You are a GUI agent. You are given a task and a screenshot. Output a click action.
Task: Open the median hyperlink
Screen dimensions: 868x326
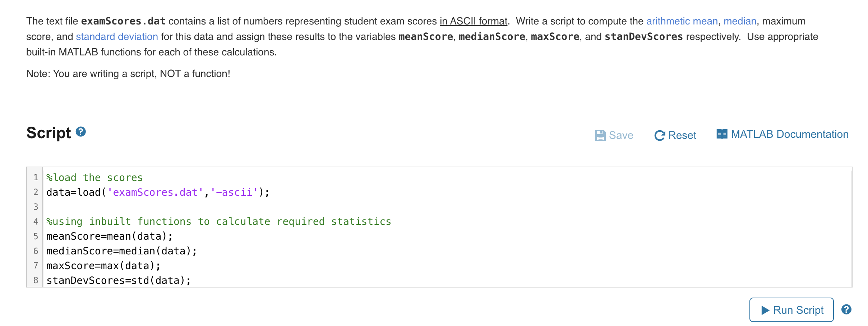coord(740,21)
